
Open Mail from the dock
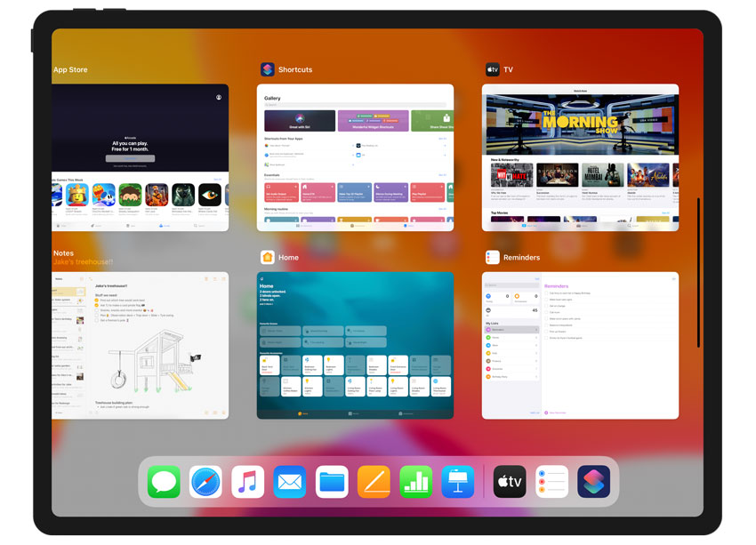tap(290, 481)
